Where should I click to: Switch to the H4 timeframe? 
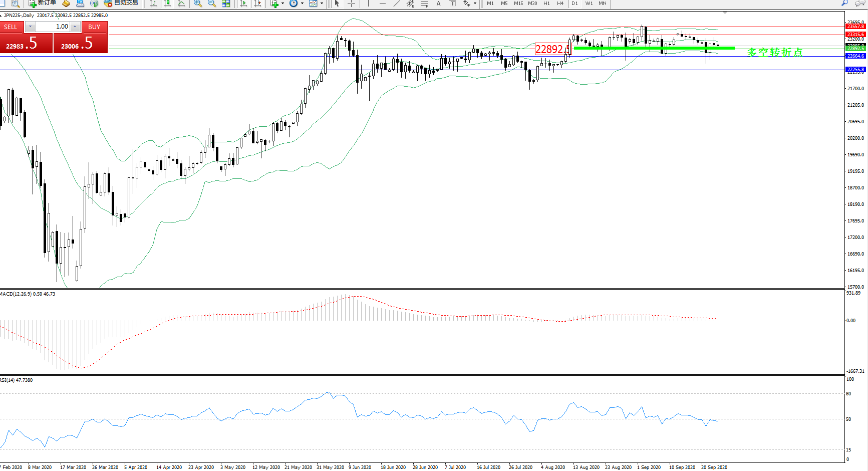[x=560, y=4]
